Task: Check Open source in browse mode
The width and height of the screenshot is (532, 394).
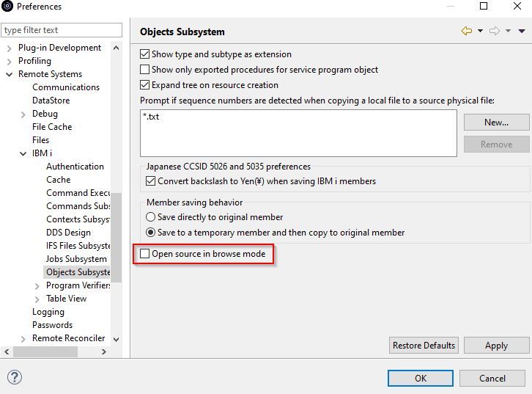Action: tap(145, 254)
